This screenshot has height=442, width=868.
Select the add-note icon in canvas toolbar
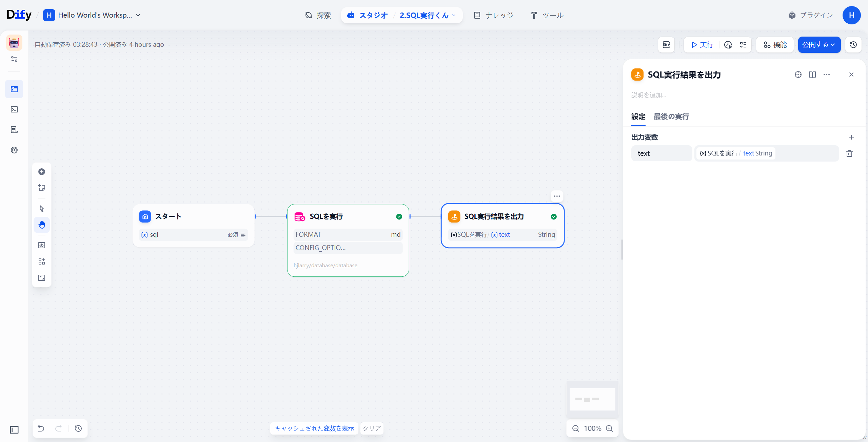[x=42, y=188]
